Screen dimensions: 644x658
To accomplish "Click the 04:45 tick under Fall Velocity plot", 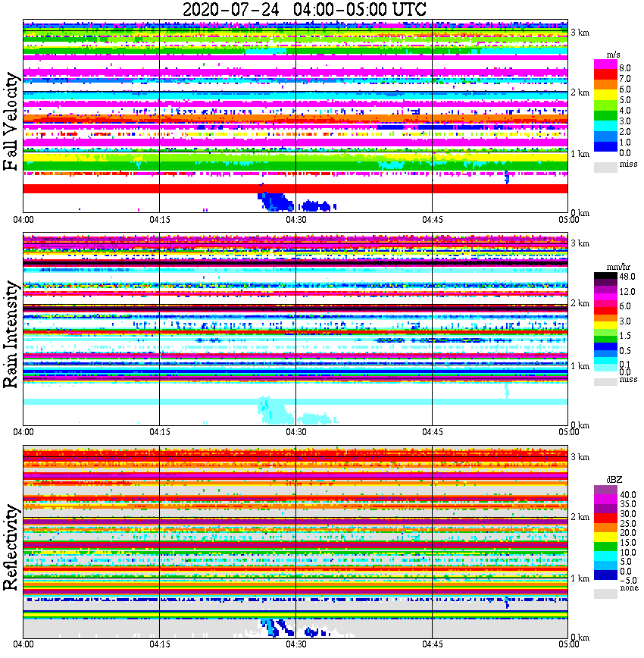I will pos(433,220).
